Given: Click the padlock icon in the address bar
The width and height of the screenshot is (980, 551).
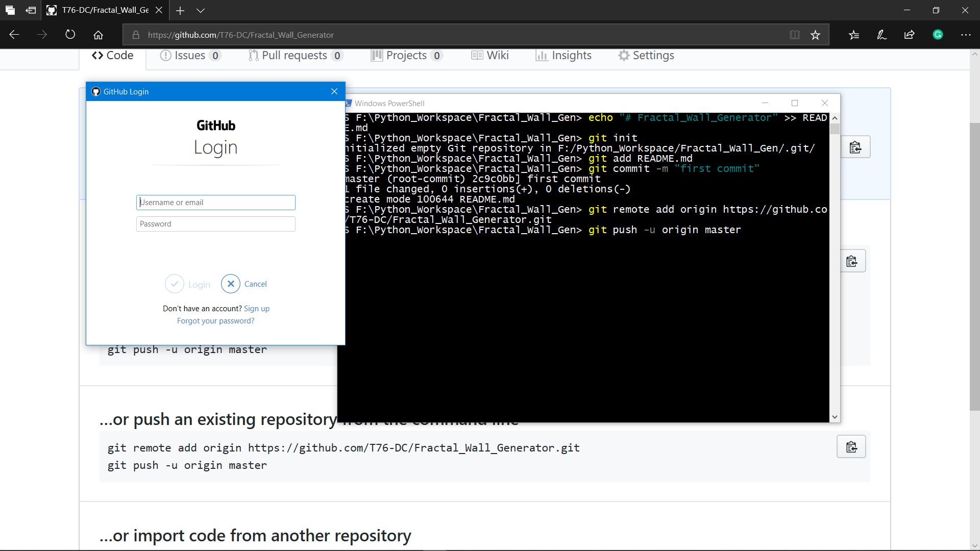Looking at the screenshot, I should click(135, 34).
